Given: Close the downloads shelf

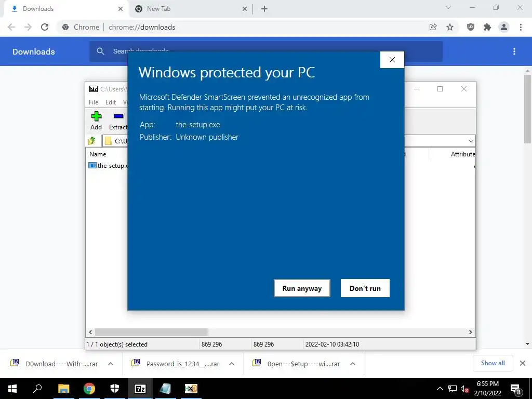Looking at the screenshot, I should coord(523,363).
